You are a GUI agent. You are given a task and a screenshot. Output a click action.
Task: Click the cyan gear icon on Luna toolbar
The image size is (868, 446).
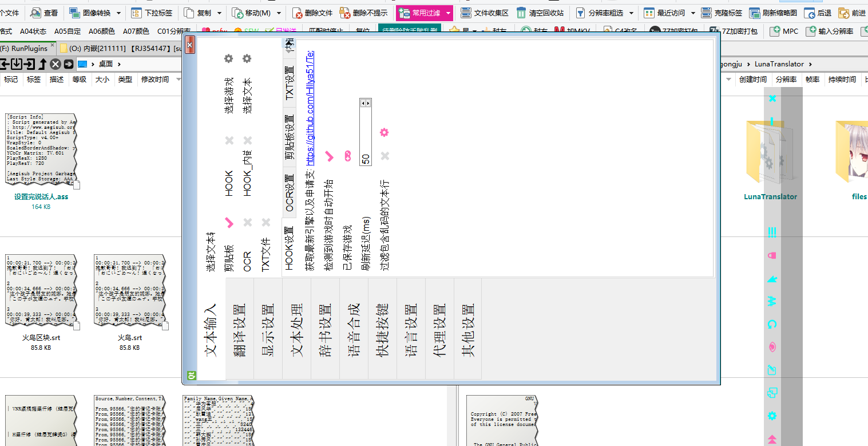(x=772, y=416)
